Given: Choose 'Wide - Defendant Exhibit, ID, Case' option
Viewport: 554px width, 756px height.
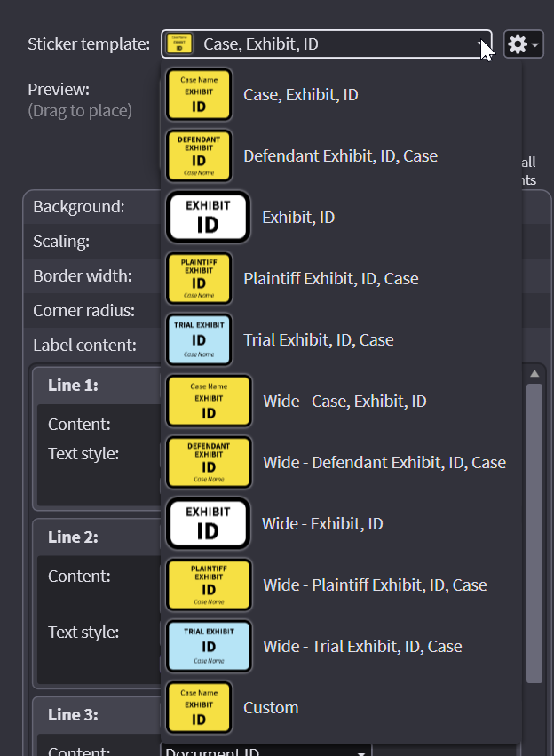Looking at the screenshot, I should 384,462.
